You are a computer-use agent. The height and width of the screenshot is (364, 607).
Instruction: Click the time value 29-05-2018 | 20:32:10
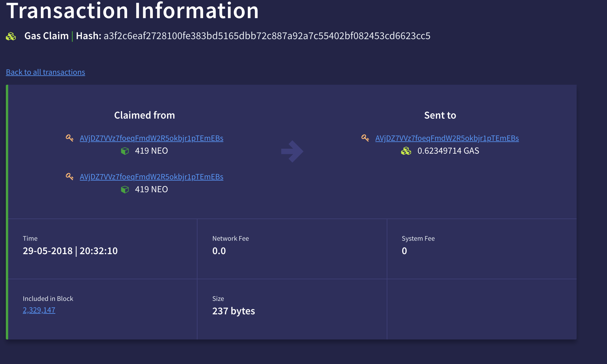[x=70, y=251]
